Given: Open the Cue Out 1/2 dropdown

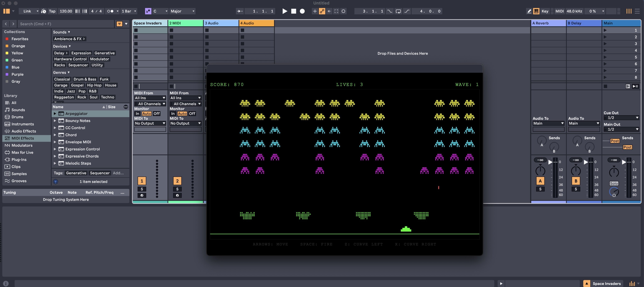Looking at the screenshot, I should click(x=622, y=118).
